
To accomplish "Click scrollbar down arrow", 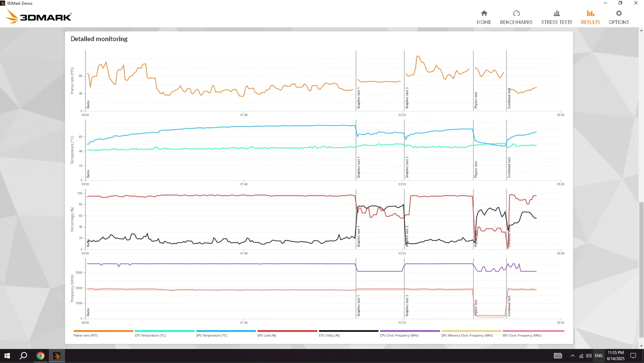I will point(641,346).
